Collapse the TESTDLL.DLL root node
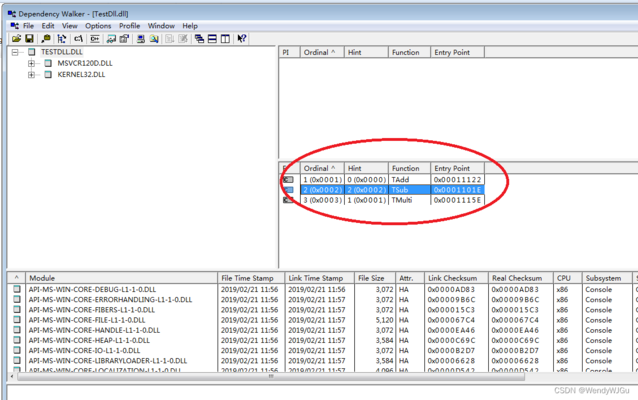This screenshot has height=400, width=638. tap(16, 51)
